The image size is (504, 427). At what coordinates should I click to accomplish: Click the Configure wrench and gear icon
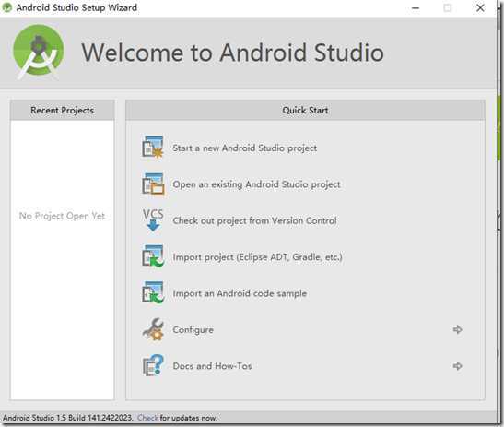(153, 329)
